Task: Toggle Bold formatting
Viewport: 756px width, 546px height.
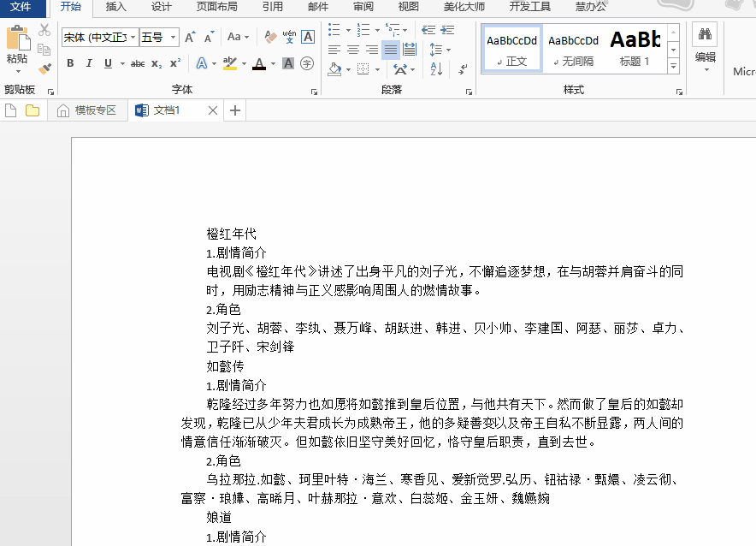Action: [70, 63]
